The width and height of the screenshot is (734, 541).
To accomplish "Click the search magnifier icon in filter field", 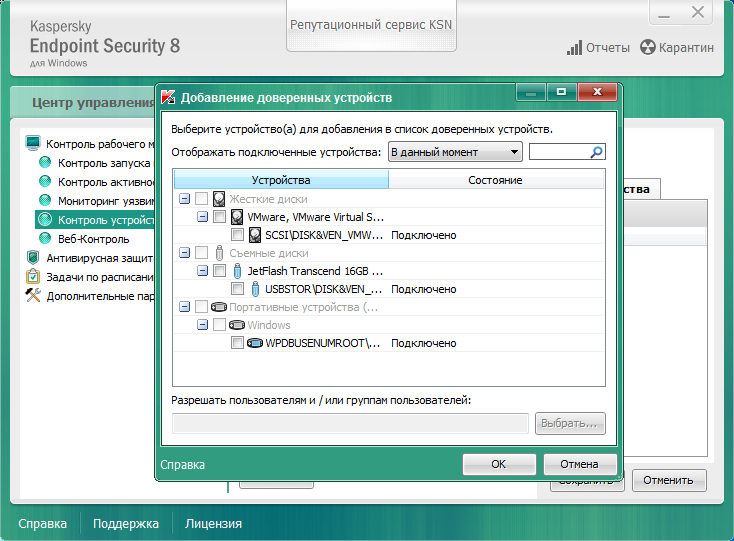I will click(596, 152).
